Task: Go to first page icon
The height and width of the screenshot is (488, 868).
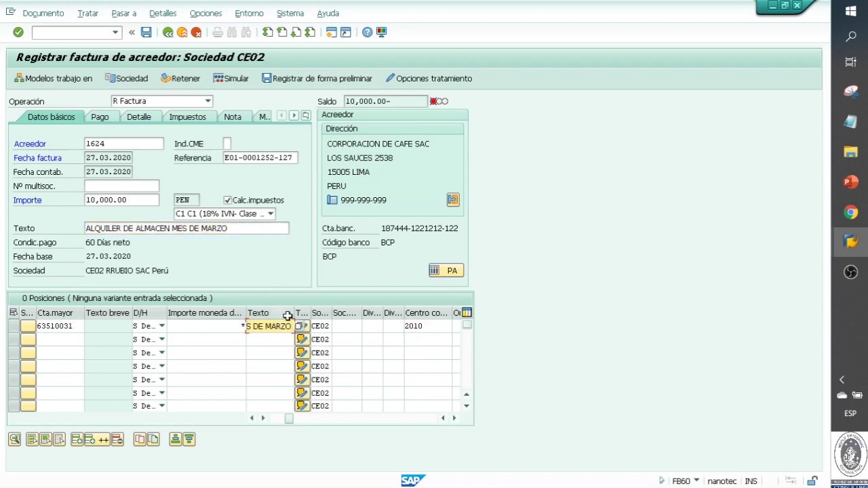Action: pyautogui.click(x=268, y=32)
